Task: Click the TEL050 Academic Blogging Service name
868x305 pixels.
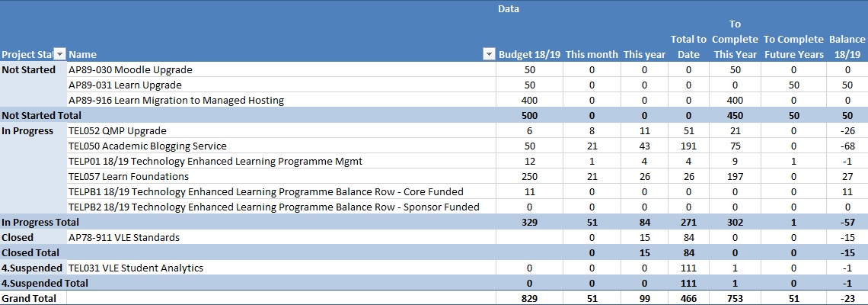Action: tap(147, 146)
